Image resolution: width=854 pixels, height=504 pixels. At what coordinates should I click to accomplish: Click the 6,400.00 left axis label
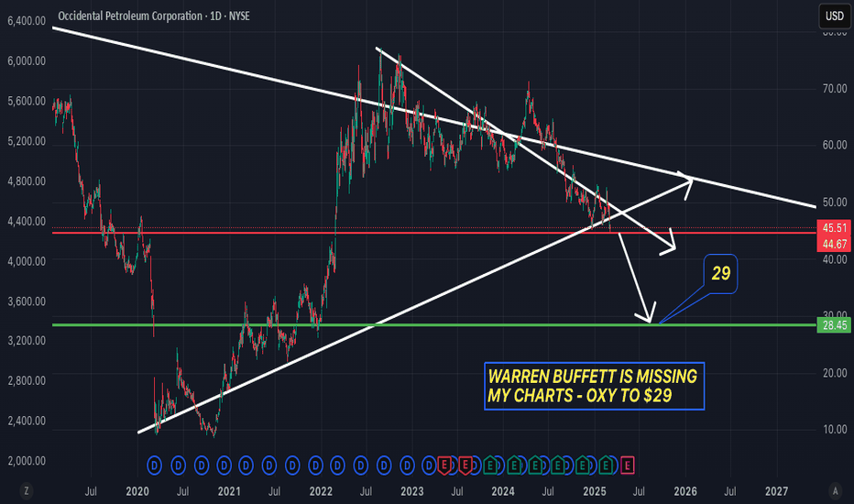click(27, 21)
